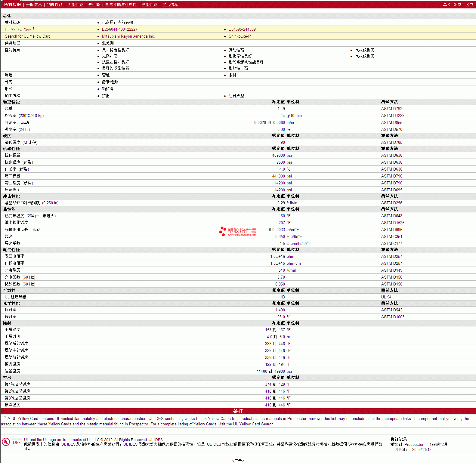The width and height of the screenshot is (476, 463).
Task: Click the 469000 psi tensile modulus value
Action: click(282, 156)
